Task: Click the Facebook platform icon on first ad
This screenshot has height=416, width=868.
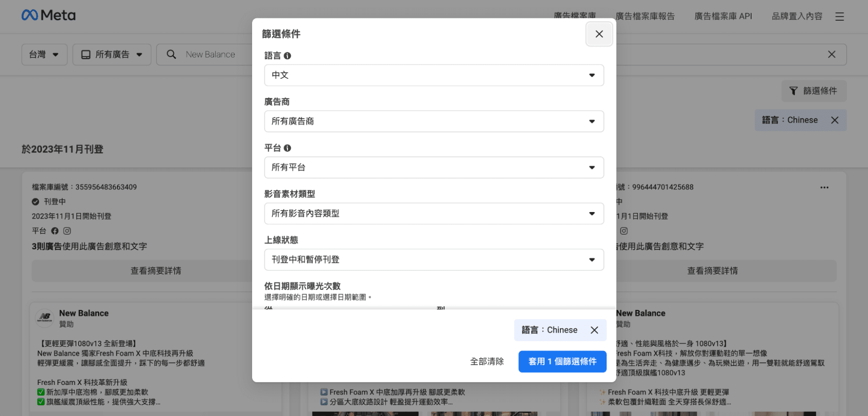Action: point(55,231)
